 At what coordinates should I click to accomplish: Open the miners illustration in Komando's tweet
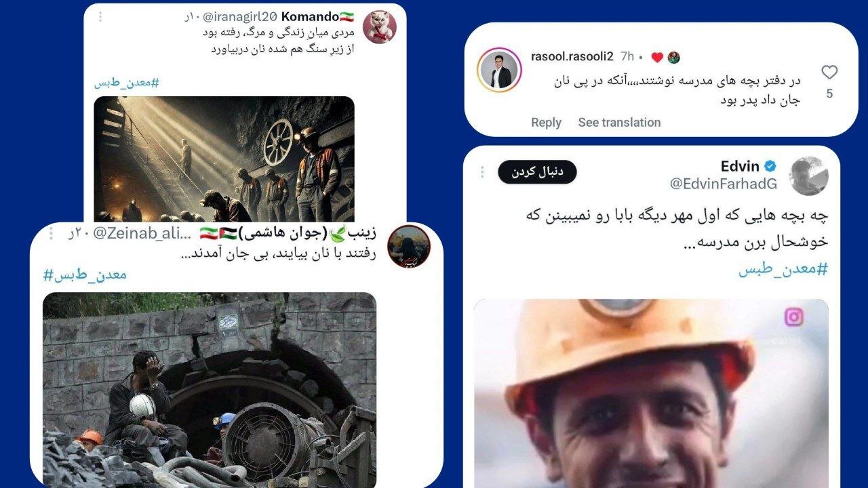[x=224, y=159]
